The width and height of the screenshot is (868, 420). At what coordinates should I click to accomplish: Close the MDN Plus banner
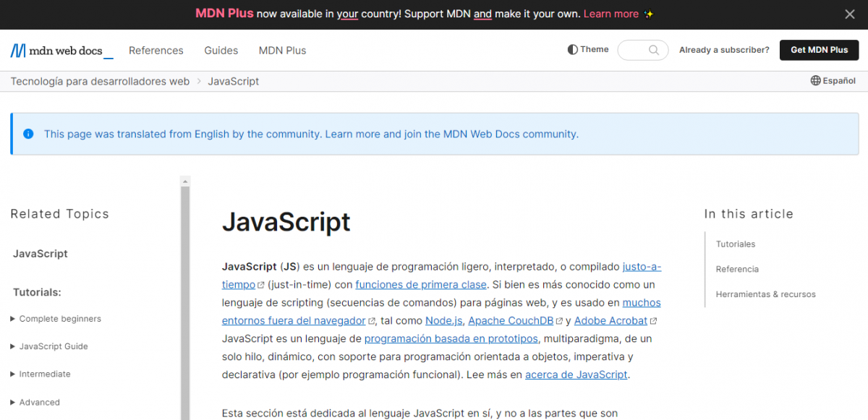click(850, 14)
